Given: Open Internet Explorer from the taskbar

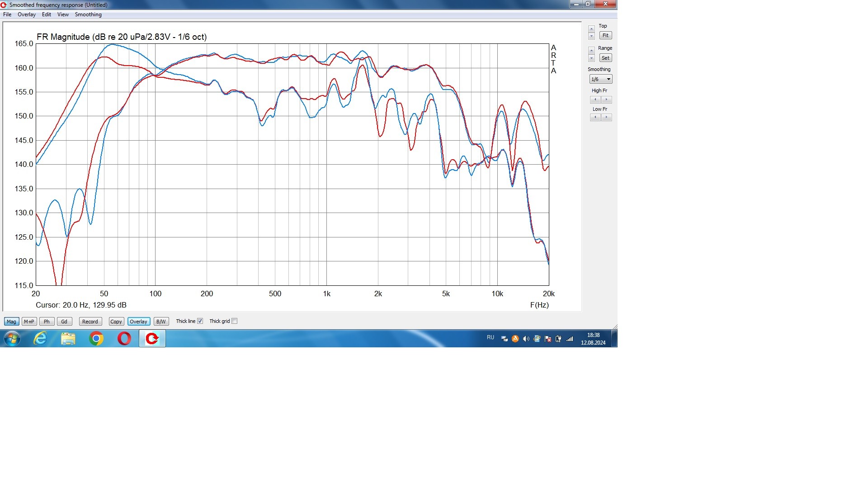Looking at the screenshot, I should tap(40, 338).
